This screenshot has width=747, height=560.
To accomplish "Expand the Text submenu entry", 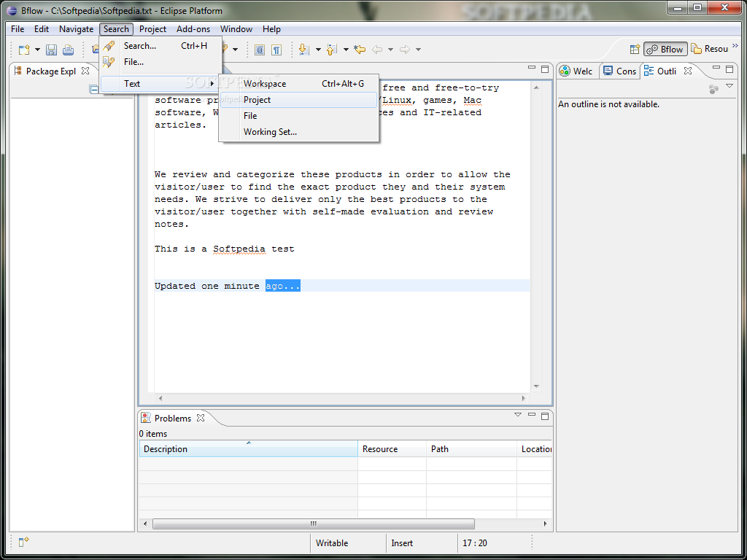I will 161,84.
